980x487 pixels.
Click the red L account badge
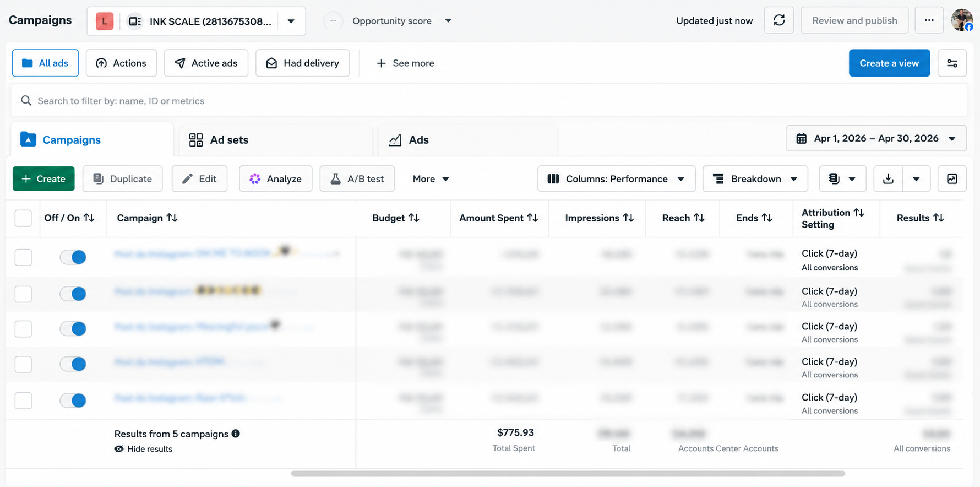tap(105, 21)
